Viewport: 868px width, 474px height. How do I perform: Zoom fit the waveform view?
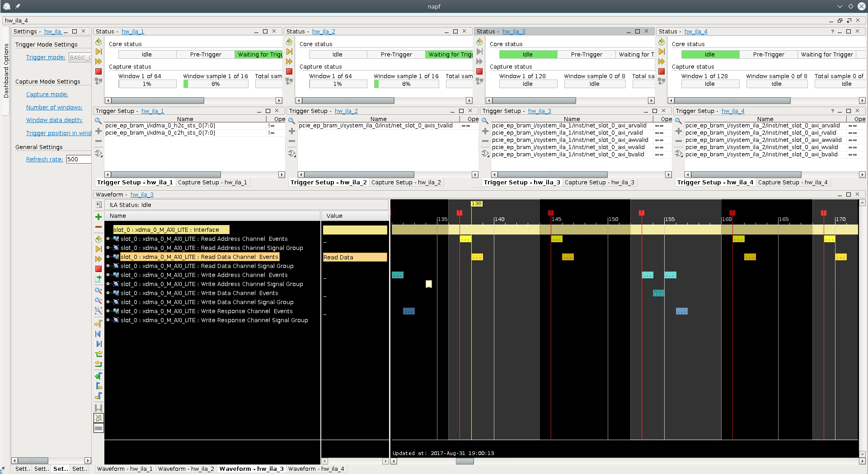click(x=98, y=311)
